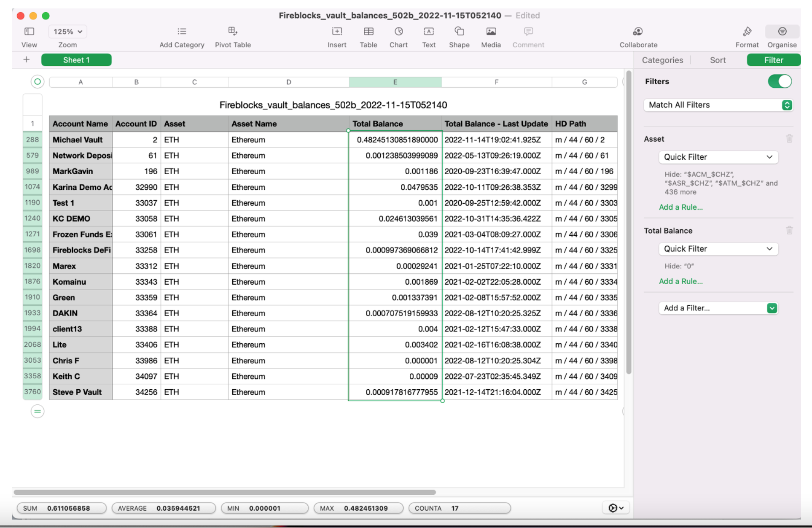
Task: Select column G header
Action: point(584,82)
